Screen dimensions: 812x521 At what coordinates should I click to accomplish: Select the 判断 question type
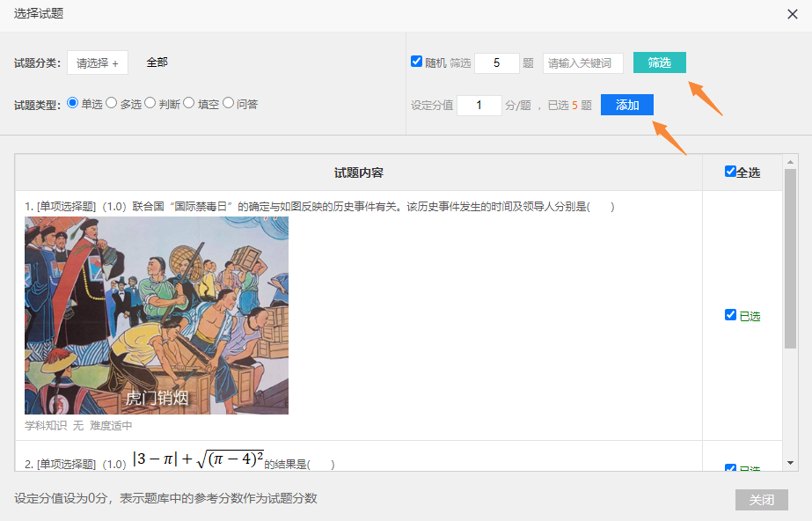[150, 103]
